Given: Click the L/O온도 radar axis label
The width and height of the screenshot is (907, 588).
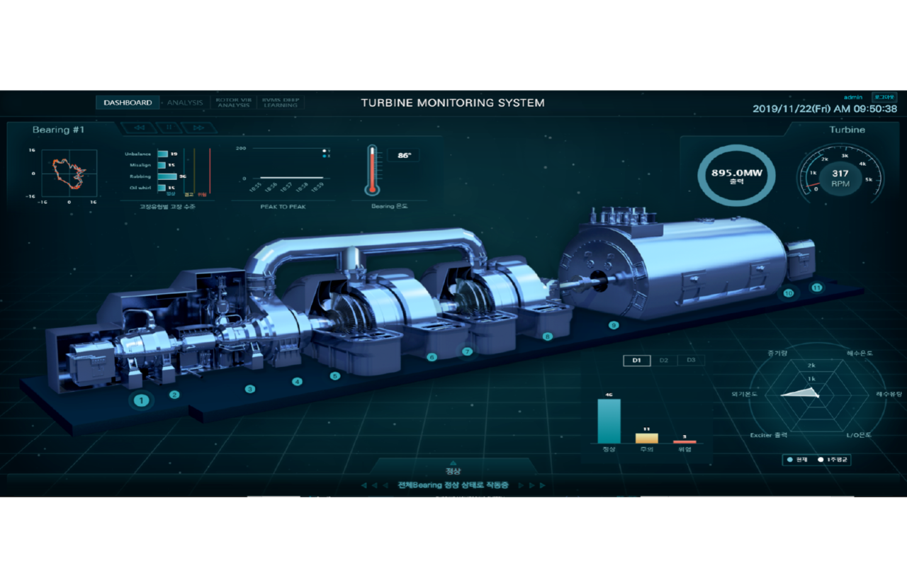Looking at the screenshot, I should pyautogui.click(x=860, y=435).
